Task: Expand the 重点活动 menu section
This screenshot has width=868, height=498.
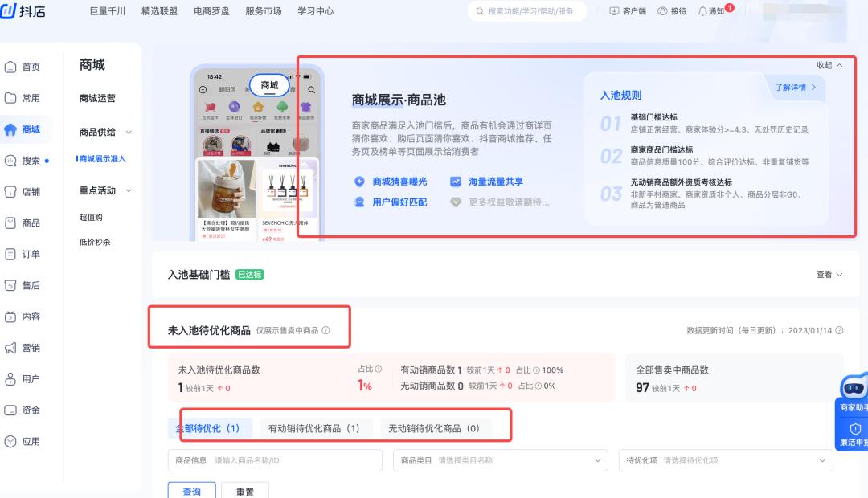Action: (98, 190)
